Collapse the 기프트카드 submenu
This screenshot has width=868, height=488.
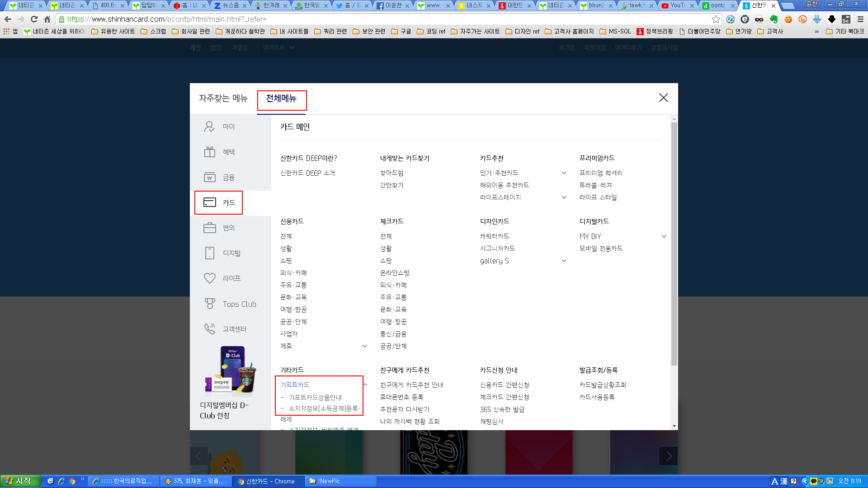coord(365,385)
